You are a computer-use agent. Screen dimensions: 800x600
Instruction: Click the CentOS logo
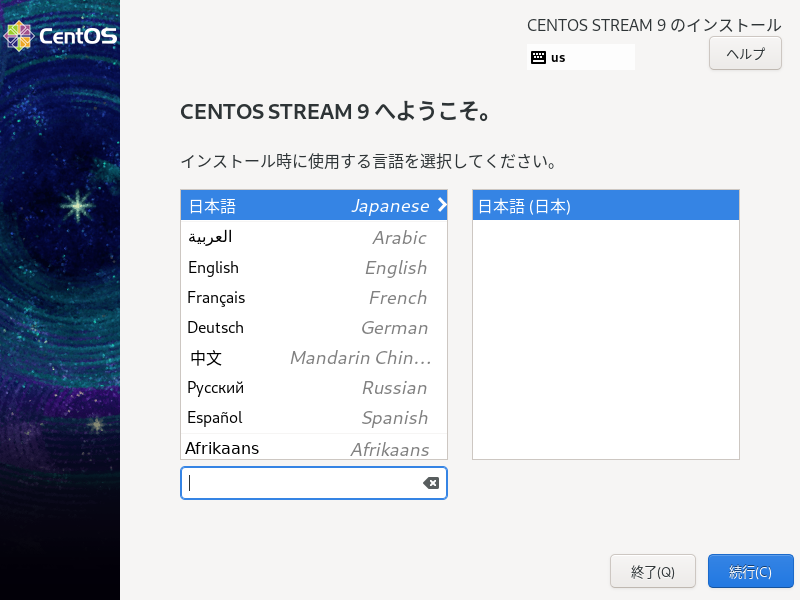(x=60, y=36)
